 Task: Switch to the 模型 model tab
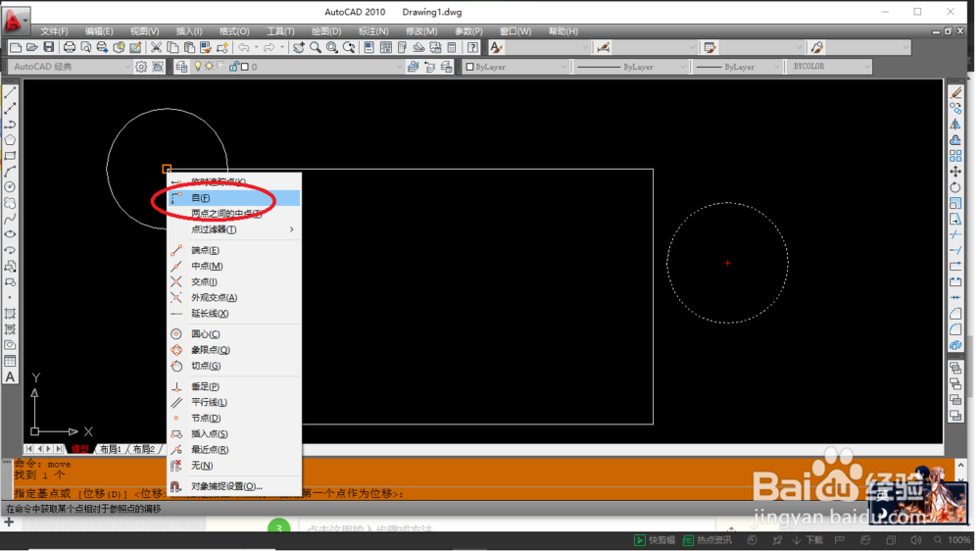pyautogui.click(x=80, y=449)
